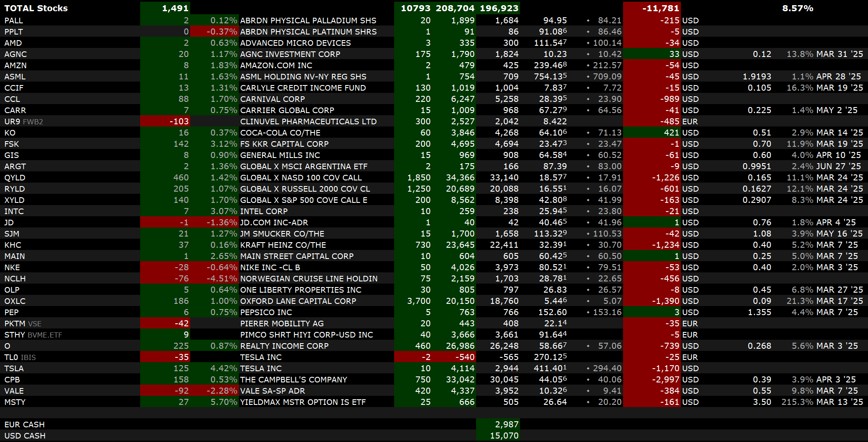
Task: Click the KHC ticker
Action: coord(13,245)
